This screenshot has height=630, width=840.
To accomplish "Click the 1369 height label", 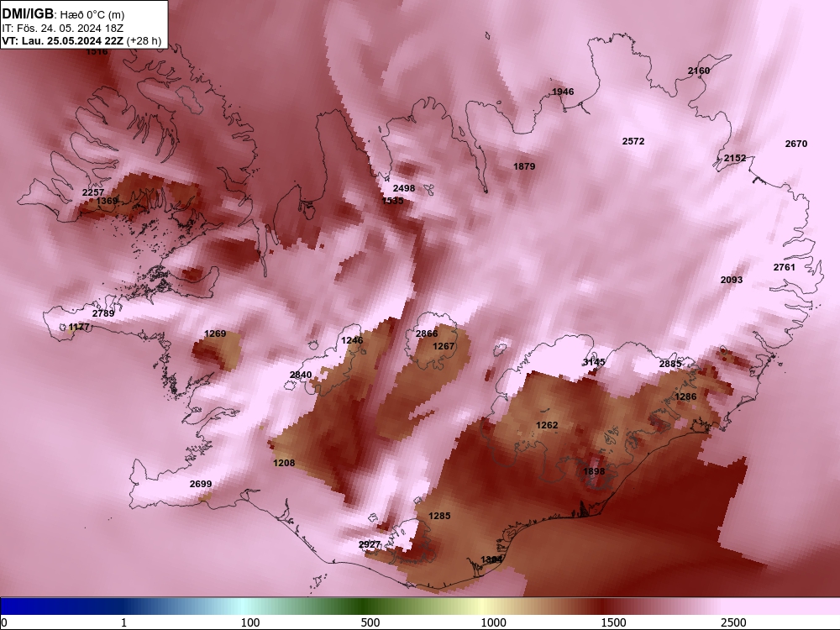I will (x=107, y=201).
